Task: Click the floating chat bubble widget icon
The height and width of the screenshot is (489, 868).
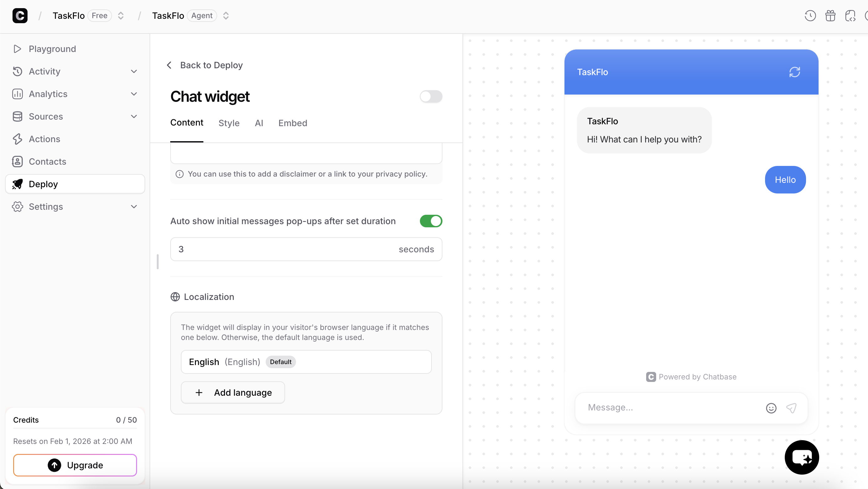Action: [x=802, y=457]
